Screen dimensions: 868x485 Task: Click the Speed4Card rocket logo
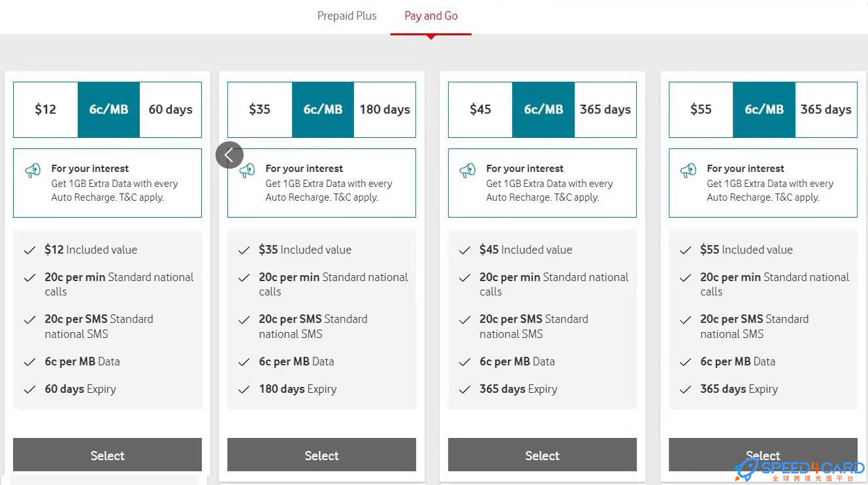(x=744, y=468)
